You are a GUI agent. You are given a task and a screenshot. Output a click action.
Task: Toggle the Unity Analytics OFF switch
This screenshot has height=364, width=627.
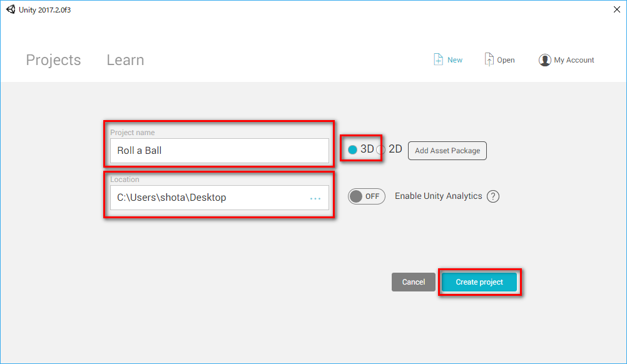366,196
